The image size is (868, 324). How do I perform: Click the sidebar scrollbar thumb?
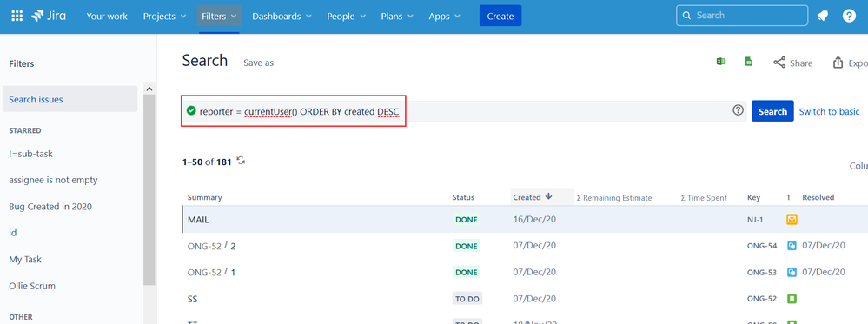click(149, 190)
